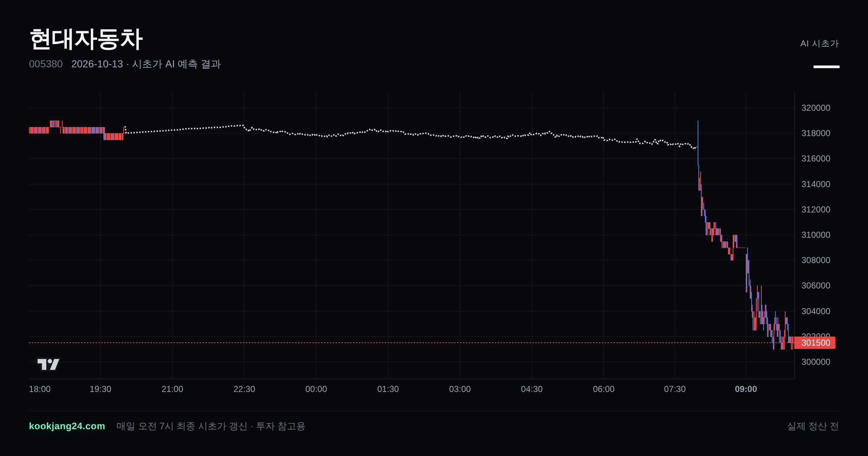Click the 09:00 time axis label
Viewport: 868px width, 456px height.
746,389
